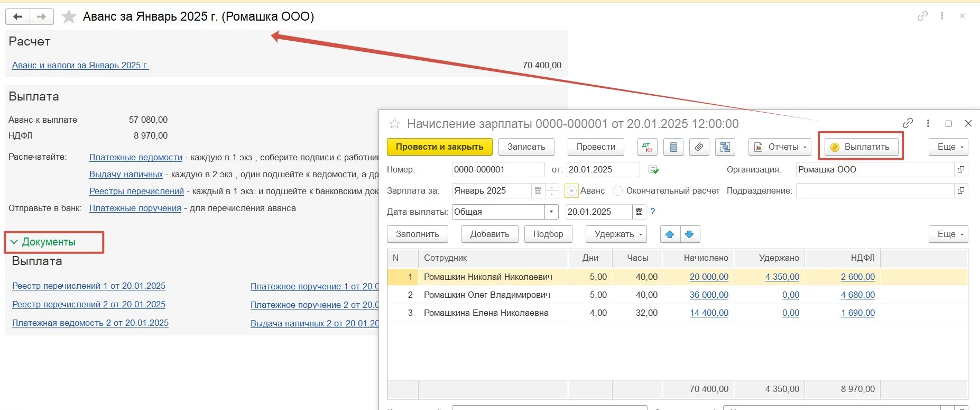The image size is (980, 410).
Task: Click the paperclip attached files icon
Action: click(699, 147)
